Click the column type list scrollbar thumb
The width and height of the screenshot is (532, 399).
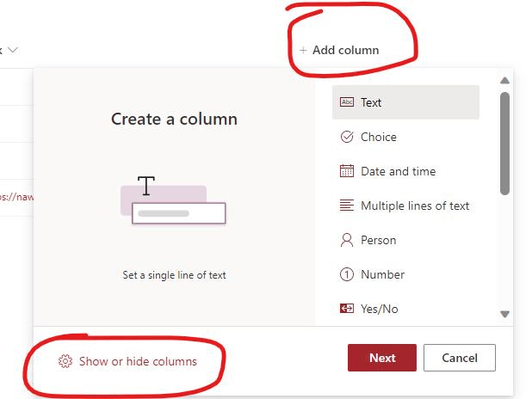pyautogui.click(x=504, y=144)
